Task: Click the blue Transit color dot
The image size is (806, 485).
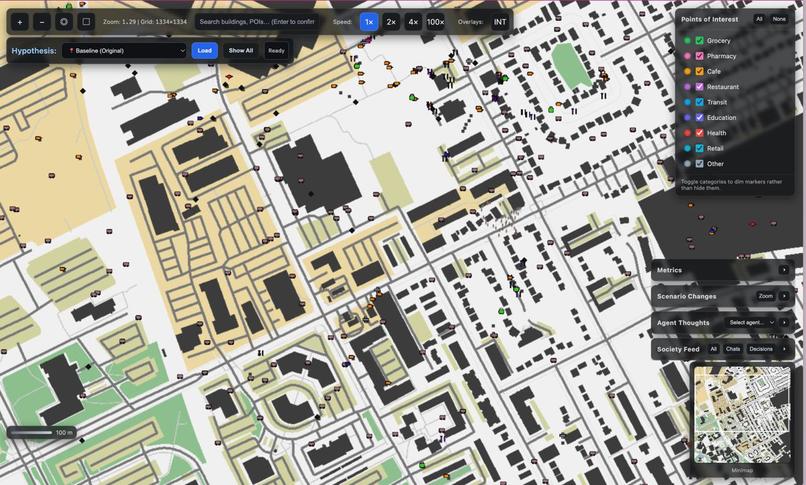Action: (687, 102)
